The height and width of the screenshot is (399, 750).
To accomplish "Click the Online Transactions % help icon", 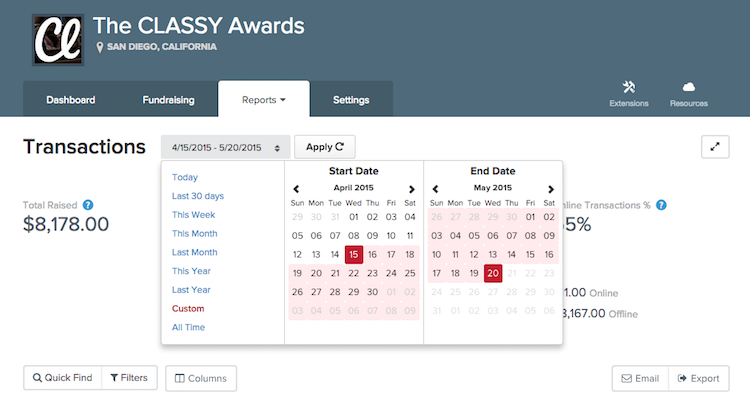I will [661, 205].
